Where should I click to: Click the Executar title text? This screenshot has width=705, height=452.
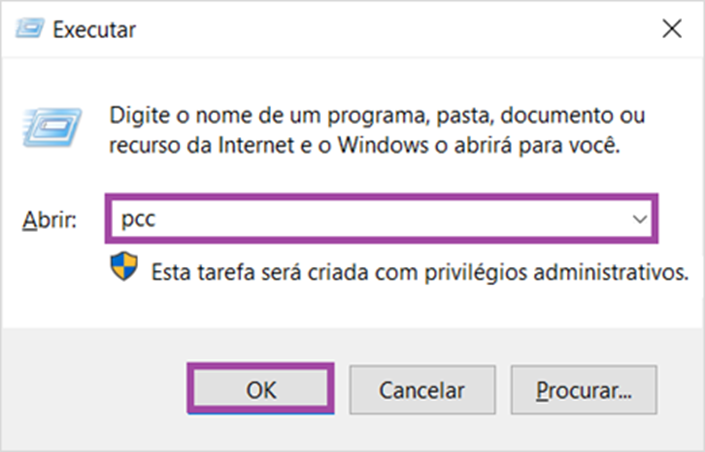(x=94, y=30)
